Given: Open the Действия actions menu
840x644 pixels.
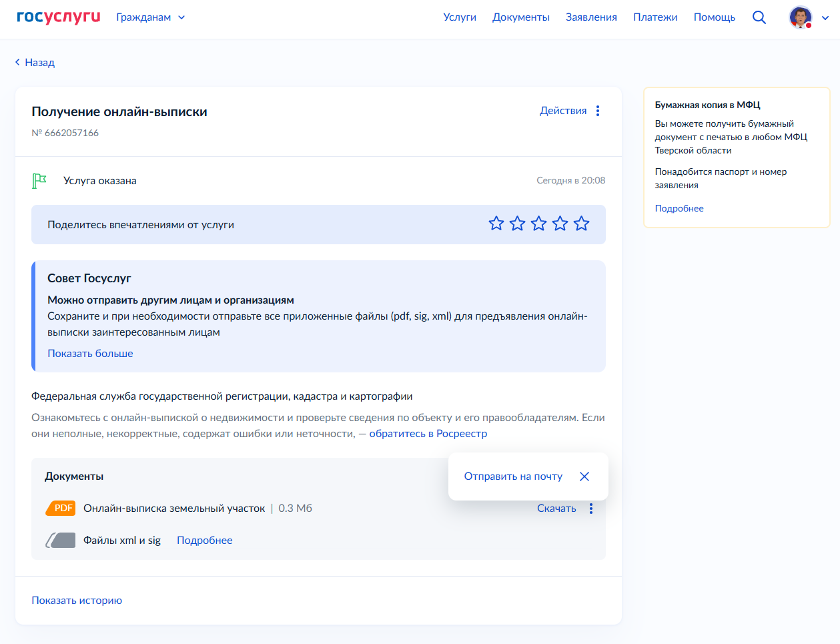Looking at the screenshot, I should click(x=563, y=111).
